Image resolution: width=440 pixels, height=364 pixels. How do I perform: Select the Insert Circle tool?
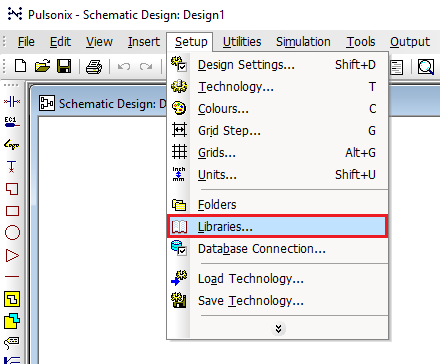coord(12,233)
